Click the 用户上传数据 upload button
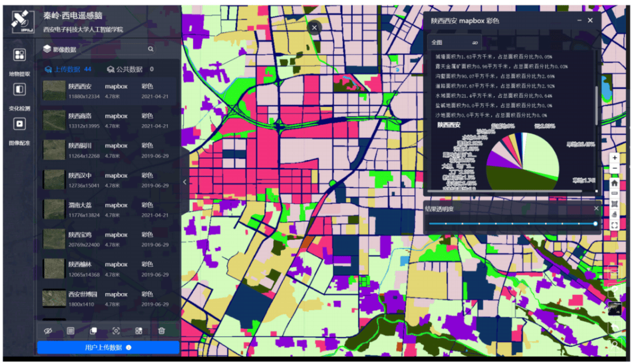The image size is (633, 364). 108,348
